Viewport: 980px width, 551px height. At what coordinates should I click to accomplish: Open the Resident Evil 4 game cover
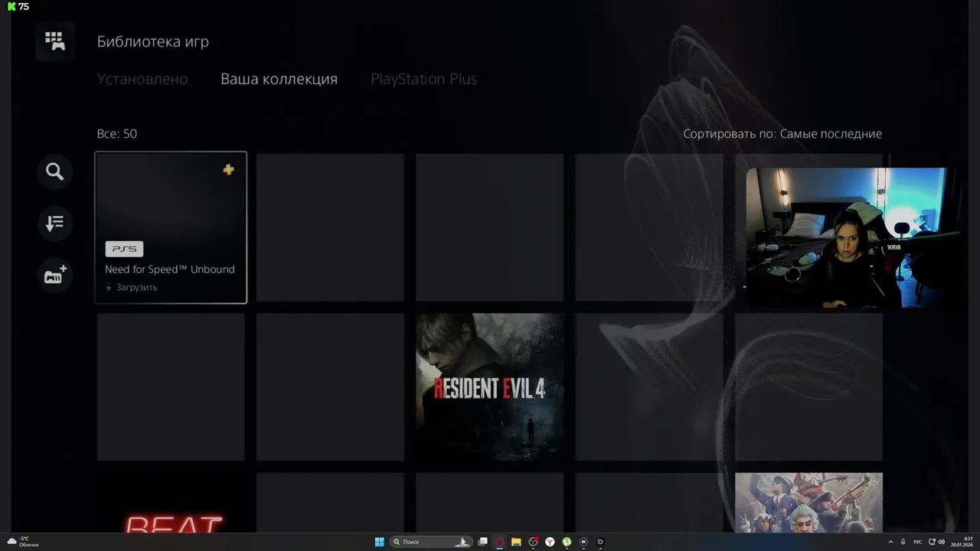490,387
